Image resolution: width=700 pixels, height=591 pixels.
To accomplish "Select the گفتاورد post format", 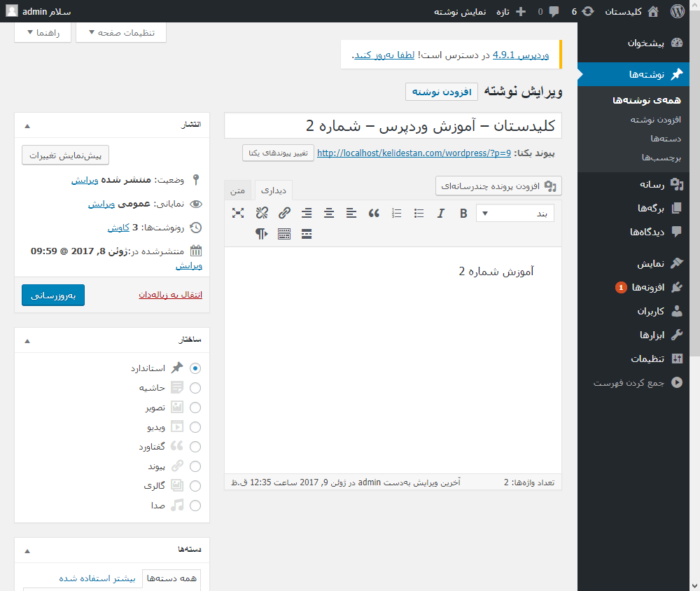I will pos(195,447).
